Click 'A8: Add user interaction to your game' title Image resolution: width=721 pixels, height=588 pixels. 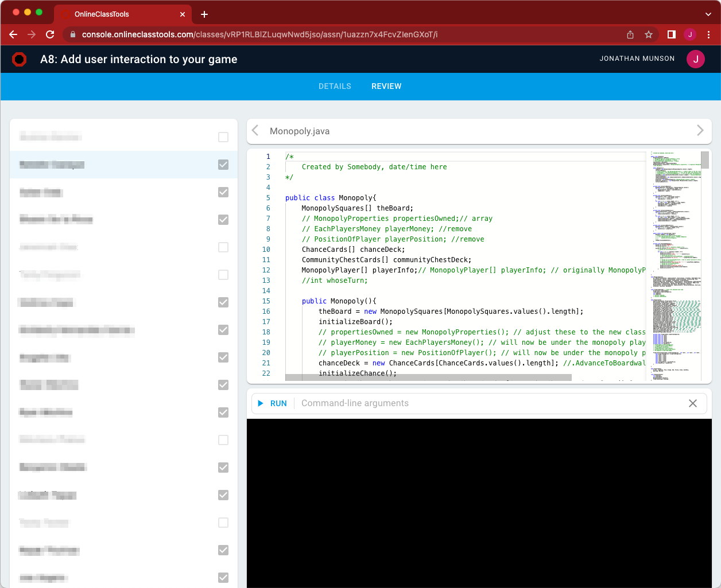click(139, 59)
